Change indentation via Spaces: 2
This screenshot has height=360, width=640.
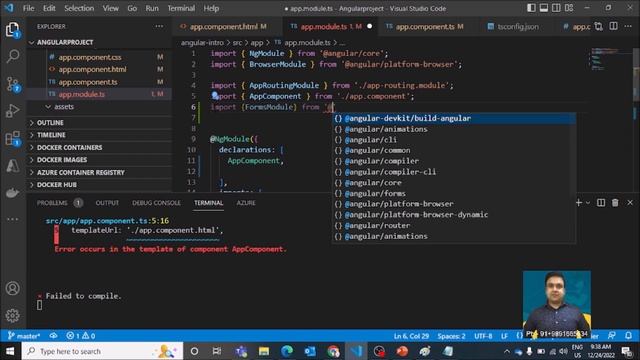tap(451, 336)
